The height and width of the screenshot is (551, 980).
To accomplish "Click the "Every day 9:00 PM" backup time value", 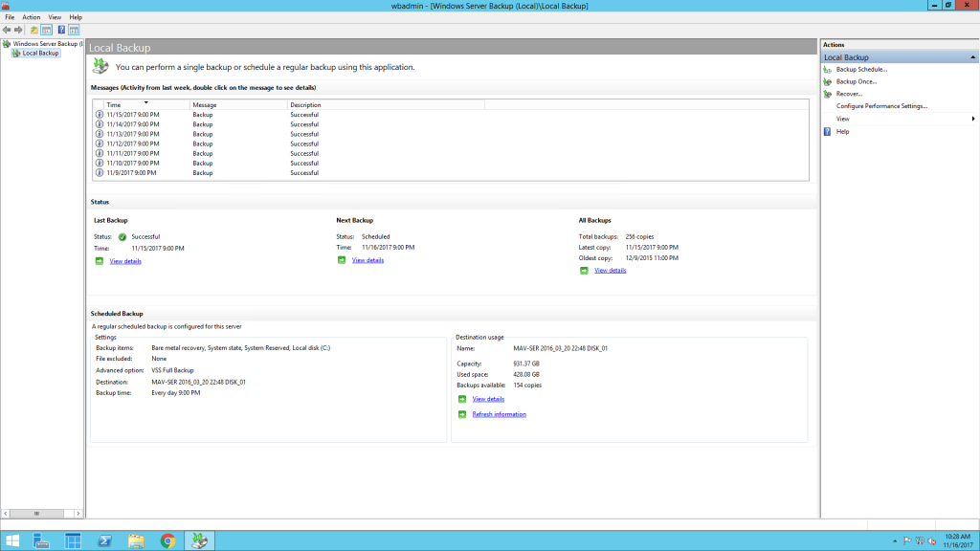I will [176, 393].
